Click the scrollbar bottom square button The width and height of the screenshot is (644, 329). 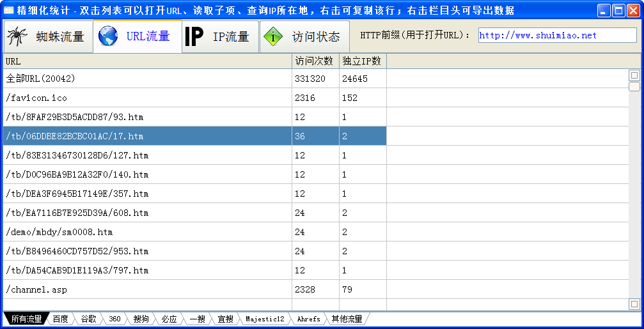(x=634, y=304)
